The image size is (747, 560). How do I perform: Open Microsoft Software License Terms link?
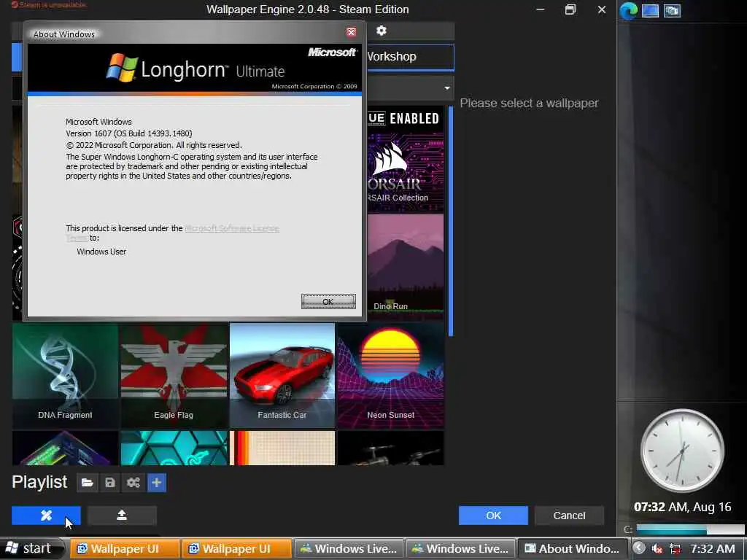click(x=231, y=228)
